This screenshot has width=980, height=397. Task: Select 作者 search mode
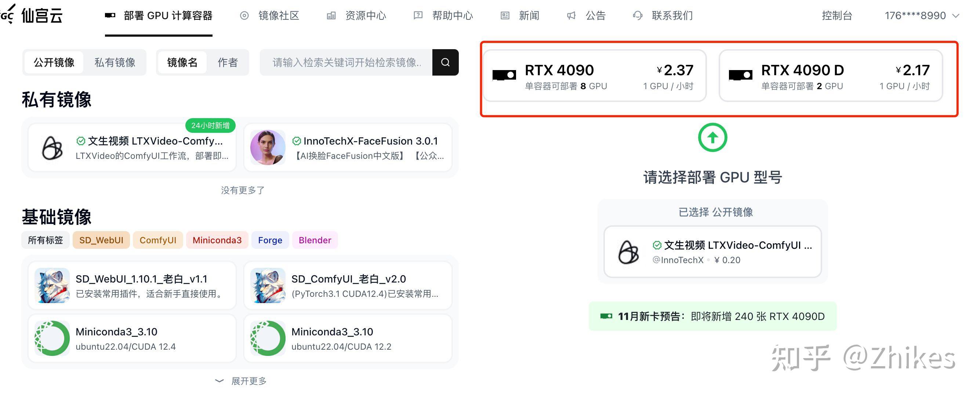(x=228, y=62)
